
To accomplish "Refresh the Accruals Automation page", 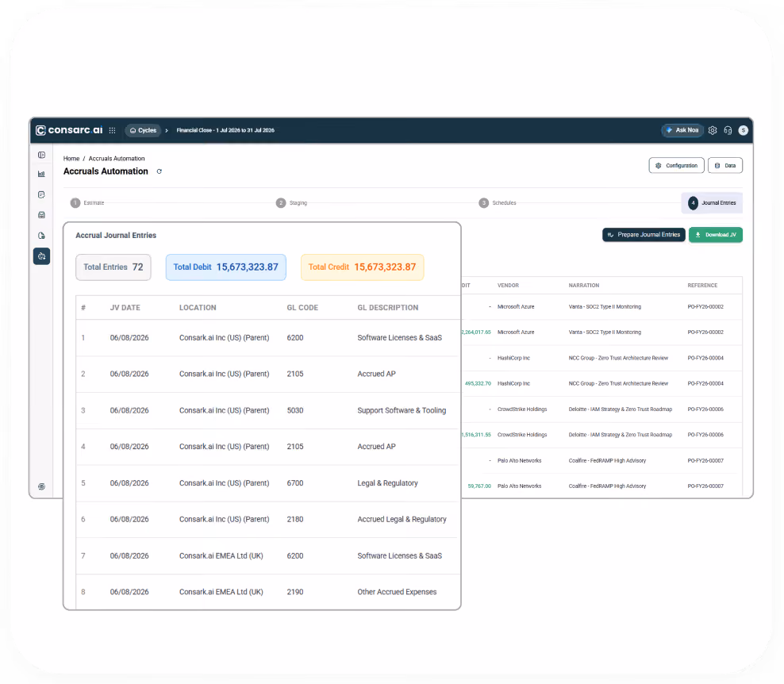I will (x=159, y=171).
